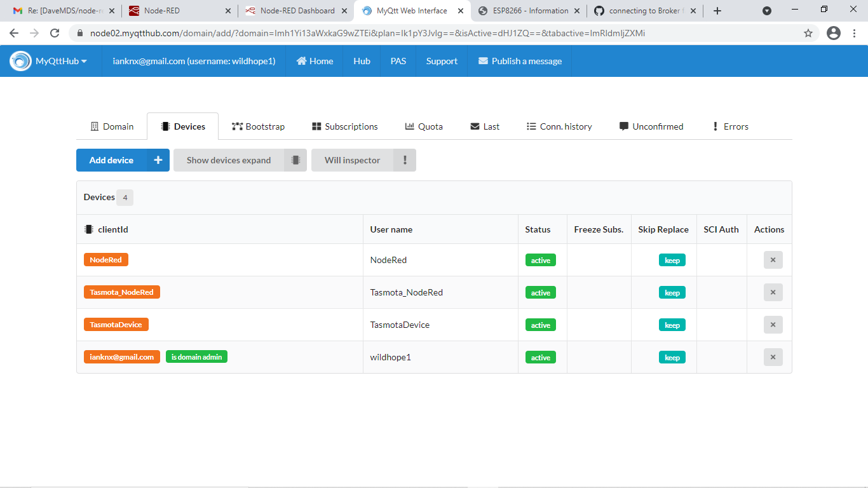The height and width of the screenshot is (488, 868).
Task: Open the Conn. history tab
Action: point(559,126)
